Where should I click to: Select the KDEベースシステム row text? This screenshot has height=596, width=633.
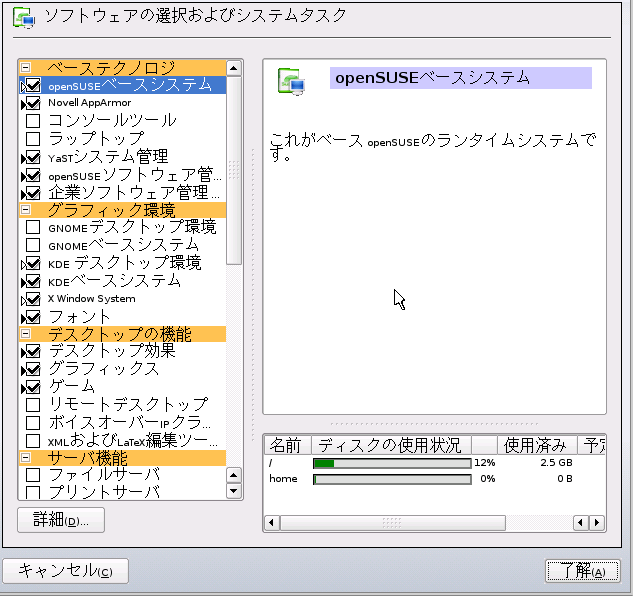114,281
